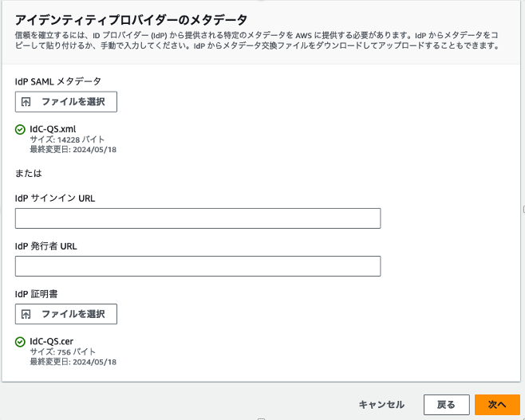
Task: Click the 戻る button
Action: click(446, 405)
